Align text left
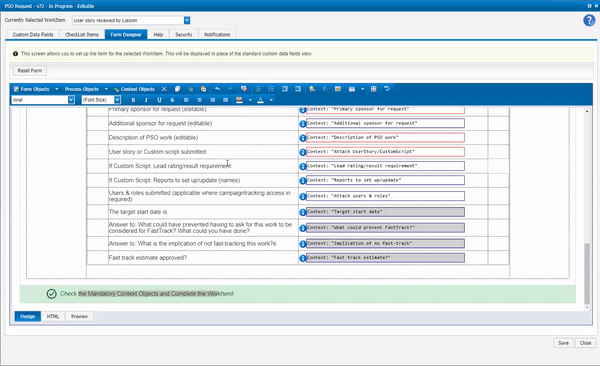 (x=186, y=100)
